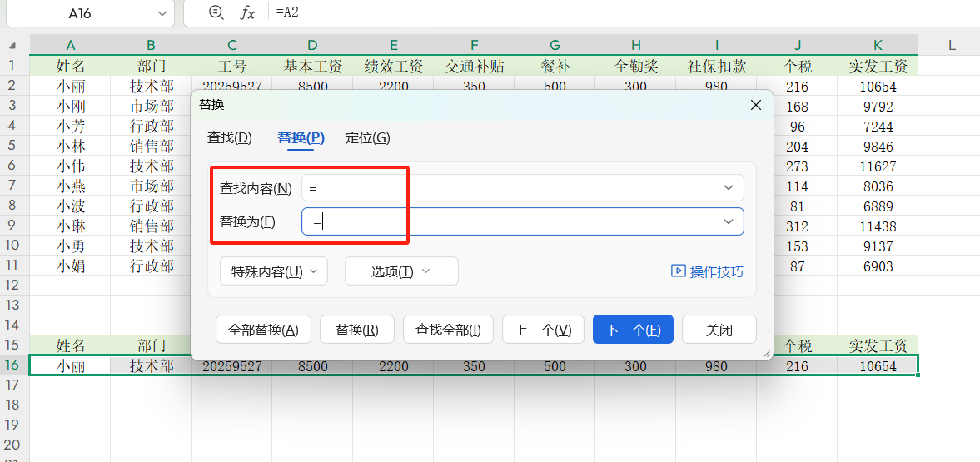Open the 特殊内容 dropdown
980x462 pixels.
pyautogui.click(x=274, y=271)
